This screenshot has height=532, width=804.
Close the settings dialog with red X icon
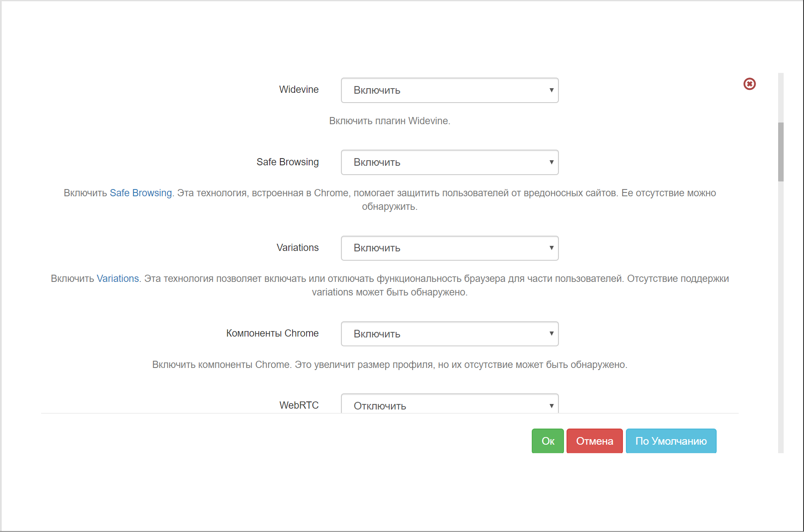[749, 84]
